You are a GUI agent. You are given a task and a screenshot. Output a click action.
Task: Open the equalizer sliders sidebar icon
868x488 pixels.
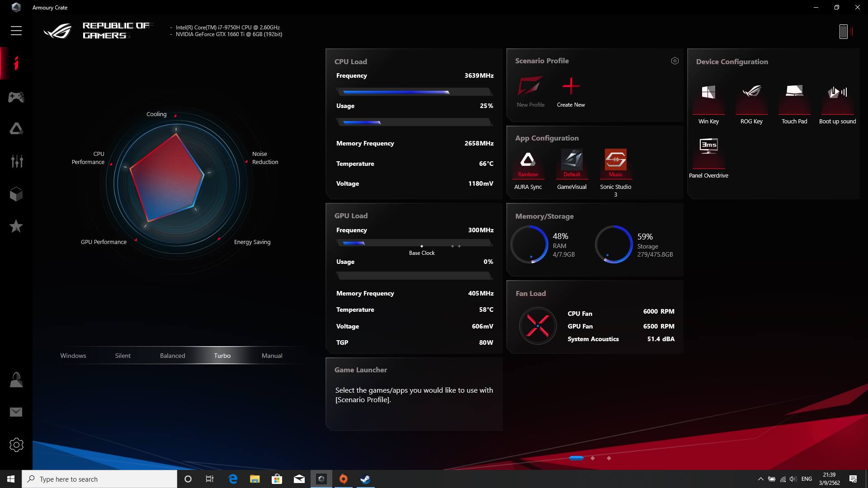[x=16, y=161]
